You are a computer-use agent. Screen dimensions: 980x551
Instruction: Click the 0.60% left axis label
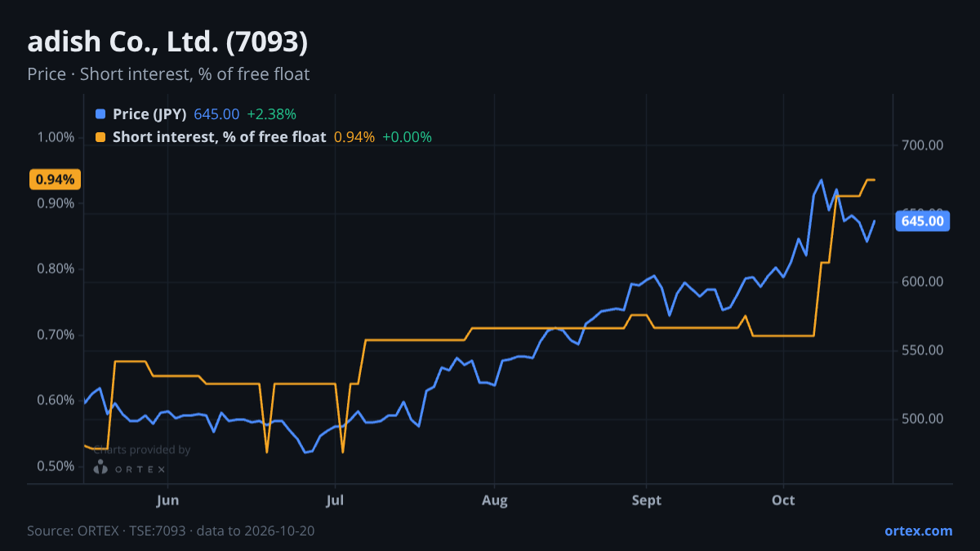(56, 400)
